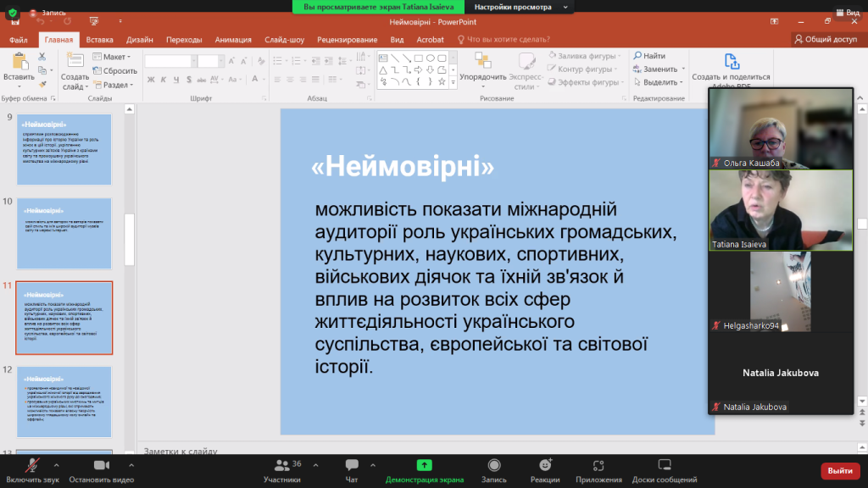
Task: Open the Заливка фигуры shape fill dropdown
Action: click(x=585, y=56)
